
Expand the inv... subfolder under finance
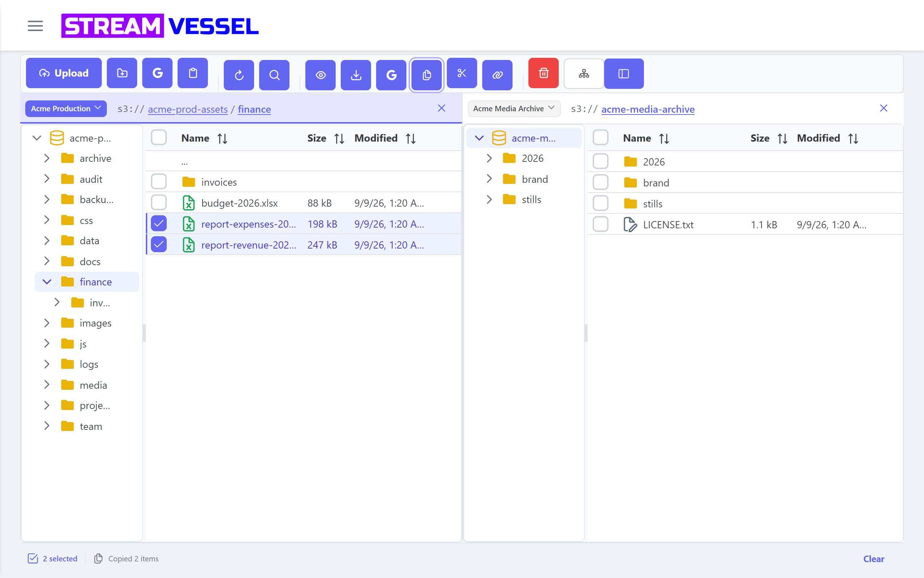tap(57, 302)
